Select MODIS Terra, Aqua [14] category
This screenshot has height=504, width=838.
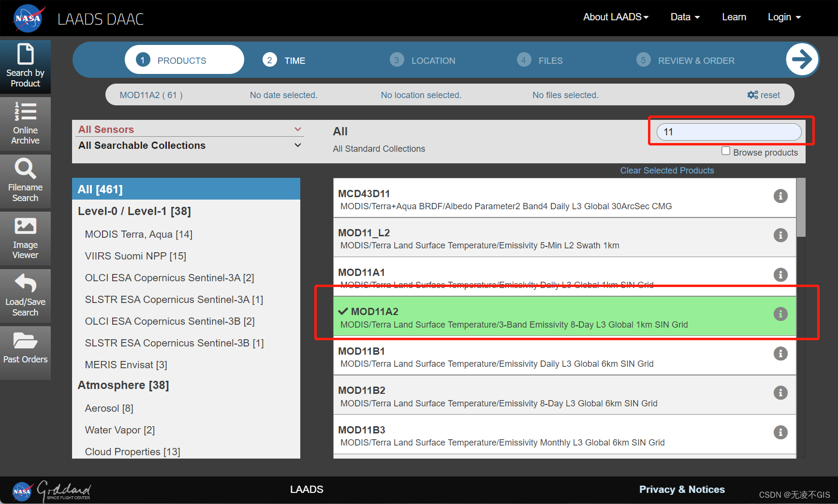(139, 234)
